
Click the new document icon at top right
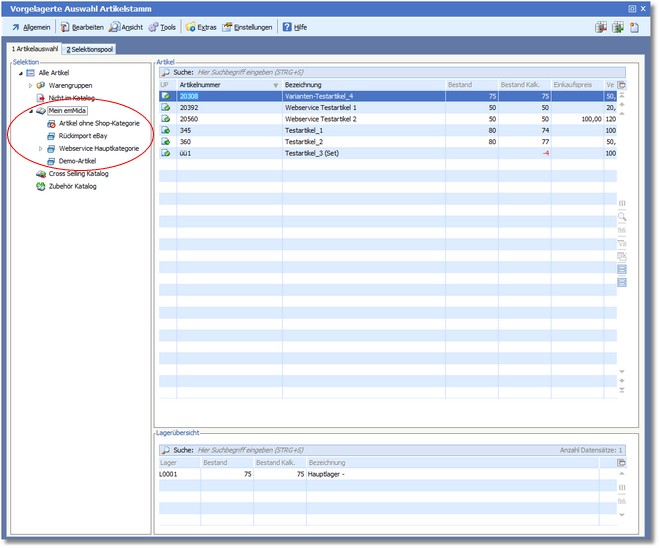click(634, 27)
